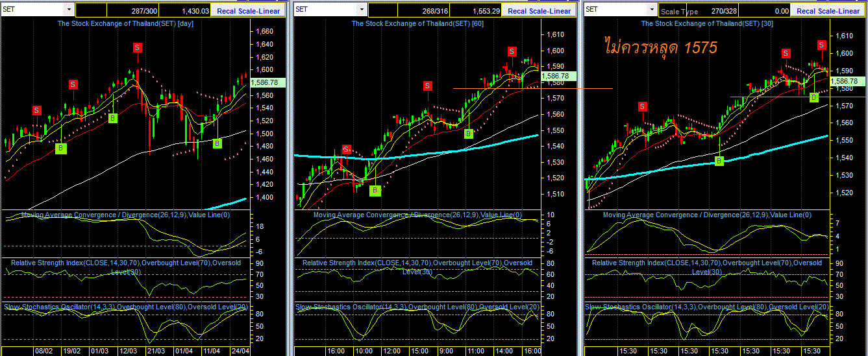The image size is (868, 356).
Task: Click the 08/02 date label on daily chart axis
Action: 43,350
